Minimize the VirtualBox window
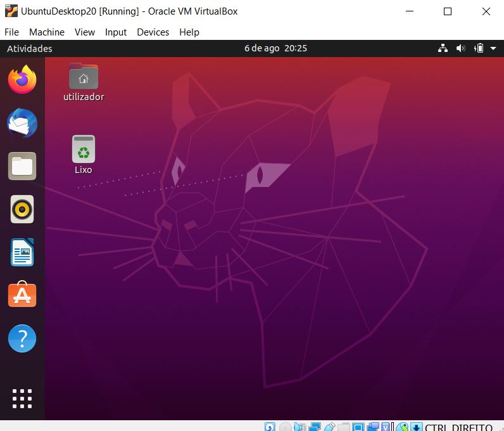This screenshot has width=504, height=431. [x=410, y=11]
